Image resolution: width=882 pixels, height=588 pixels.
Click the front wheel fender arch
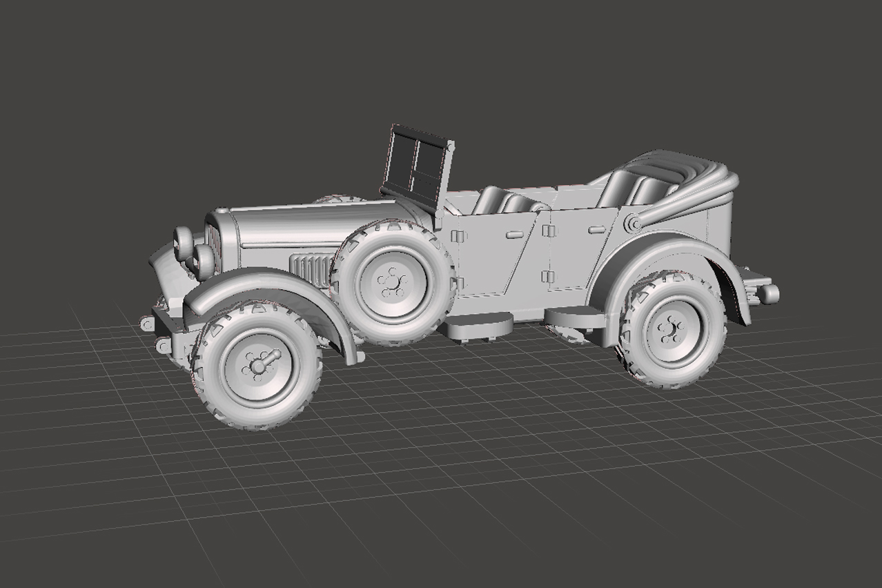point(269,283)
